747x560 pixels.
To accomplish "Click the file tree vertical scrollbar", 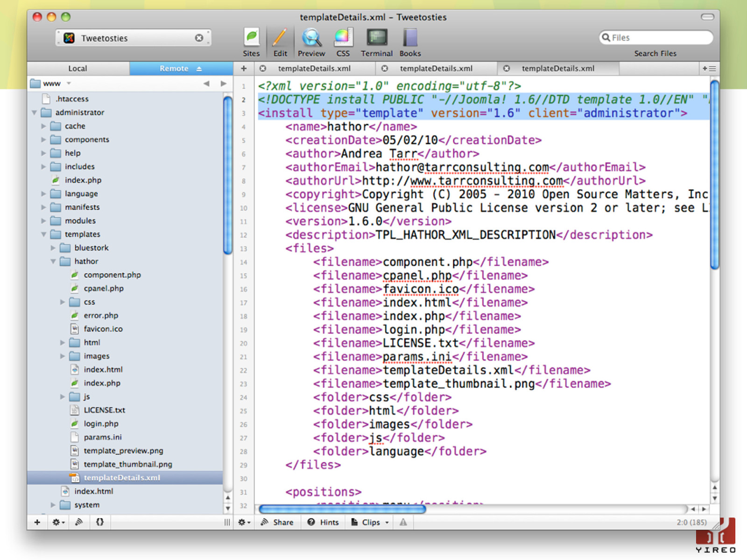I will pos(228,175).
